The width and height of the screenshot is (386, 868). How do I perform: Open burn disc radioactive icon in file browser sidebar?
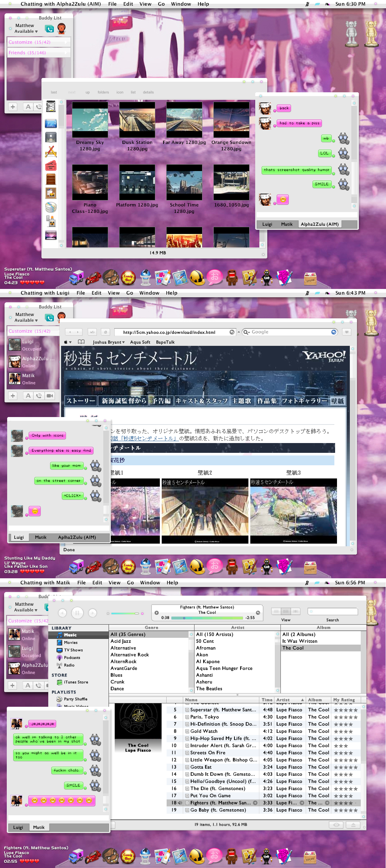click(51, 221)
